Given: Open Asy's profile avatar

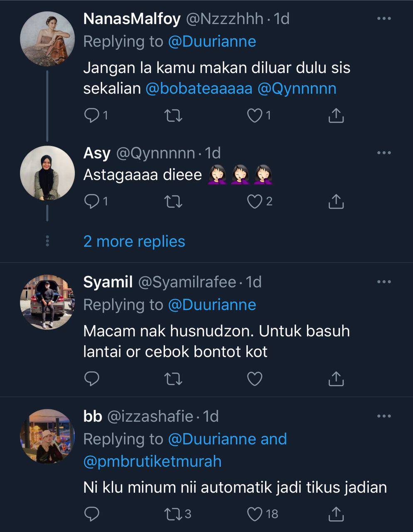Looking at the screenshot, I should [x=47, y=173].
